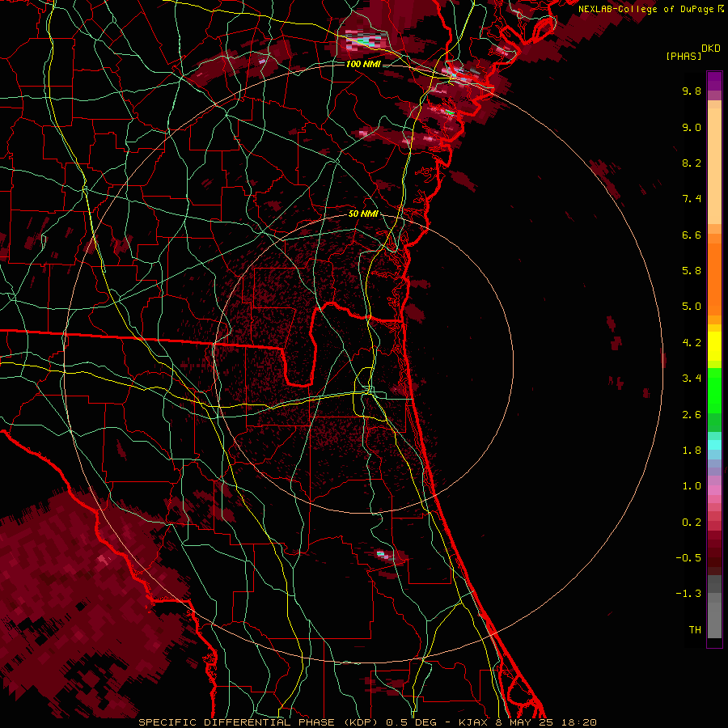
Task: Click the purple top segment of the color bar
Action: 714,81
